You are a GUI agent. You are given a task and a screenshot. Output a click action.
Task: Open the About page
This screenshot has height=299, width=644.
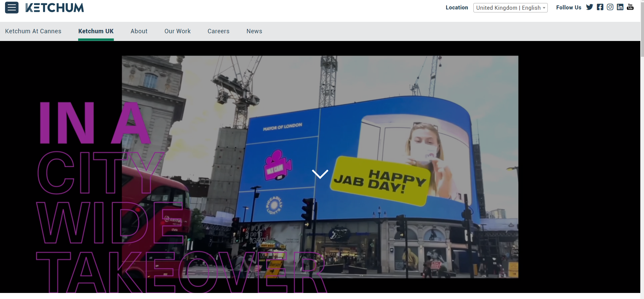[x=139, y=31]
